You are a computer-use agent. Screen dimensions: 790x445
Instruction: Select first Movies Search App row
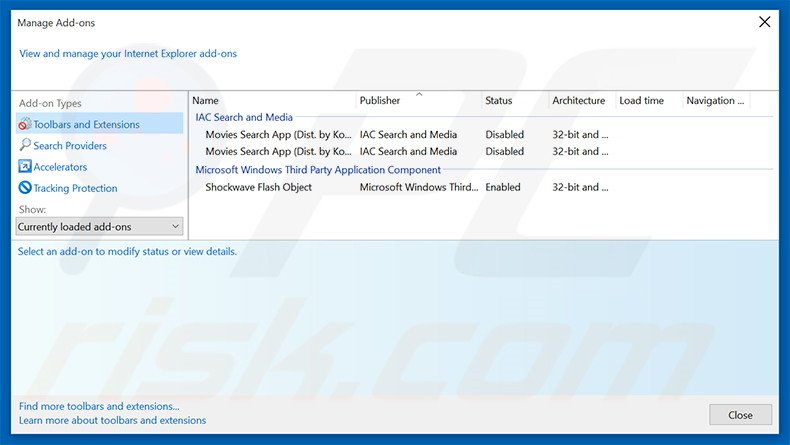click(x=481, y=135)
